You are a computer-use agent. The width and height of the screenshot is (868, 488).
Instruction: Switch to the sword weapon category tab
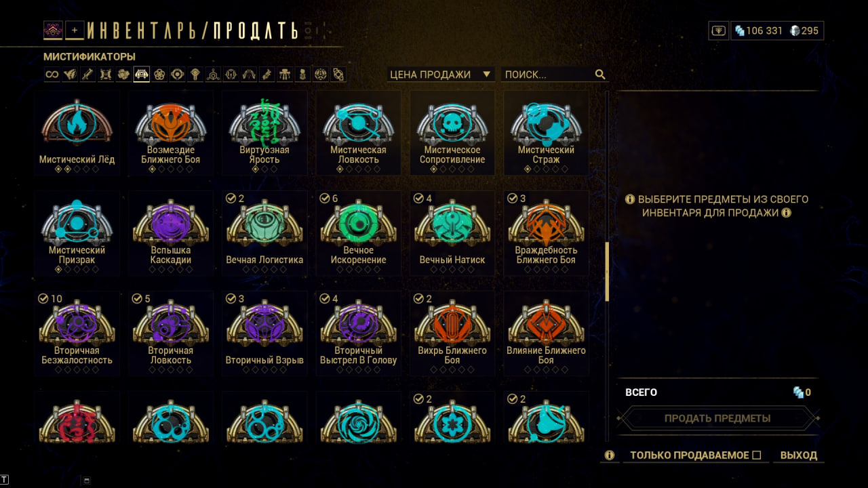point(87,75)
